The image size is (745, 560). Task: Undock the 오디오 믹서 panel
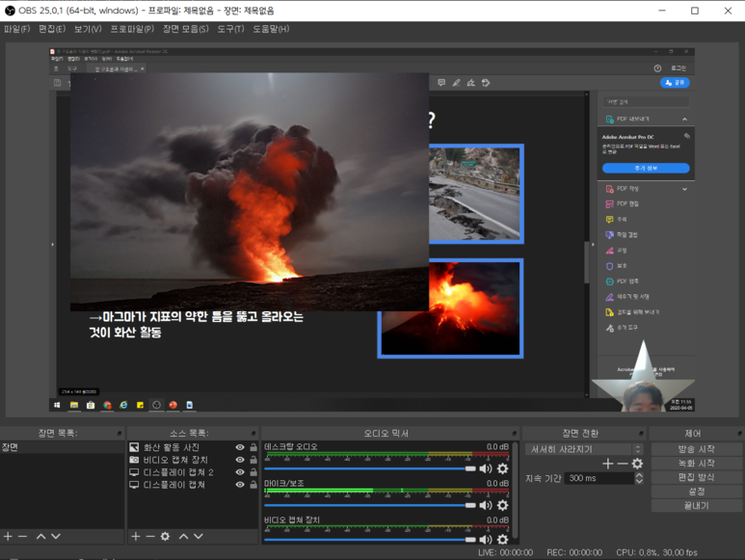click(x=514, y=433)
